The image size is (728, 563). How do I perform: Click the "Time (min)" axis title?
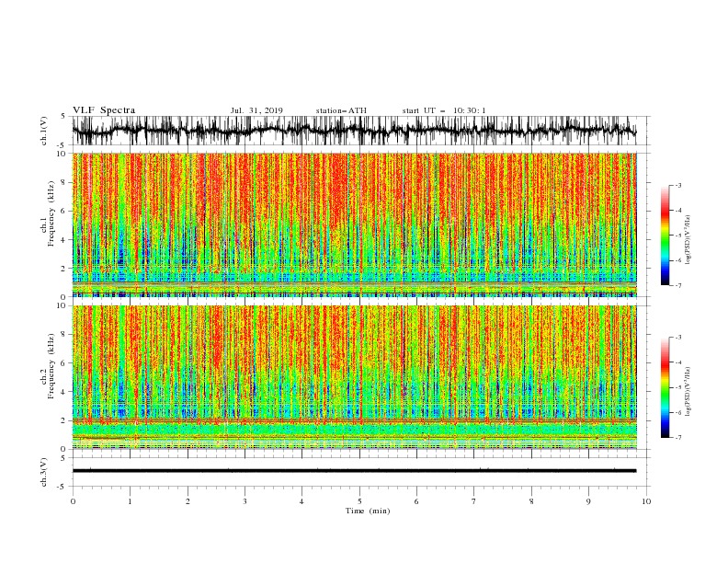click(x=368, y=511)
